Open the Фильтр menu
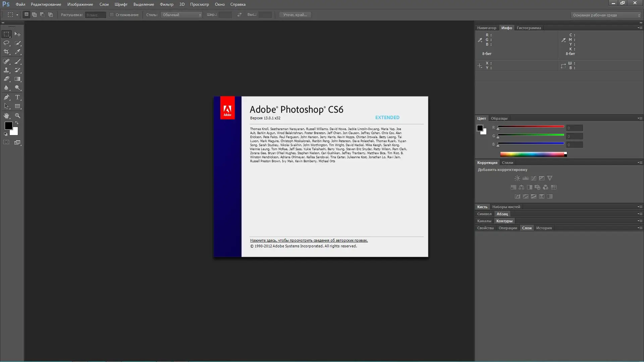 point(166,4)
